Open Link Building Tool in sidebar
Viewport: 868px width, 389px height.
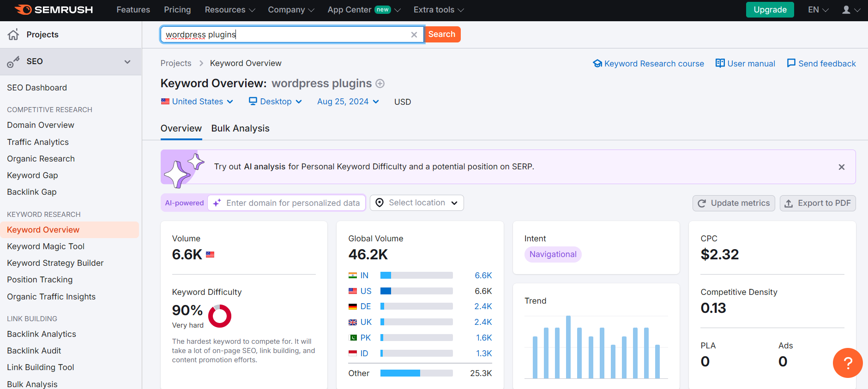(41, 367)
